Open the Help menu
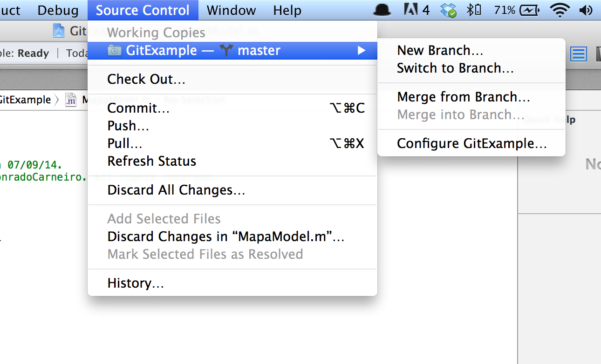Image resolution: width=601 pixels, height=364 pixels. (287, 10)
